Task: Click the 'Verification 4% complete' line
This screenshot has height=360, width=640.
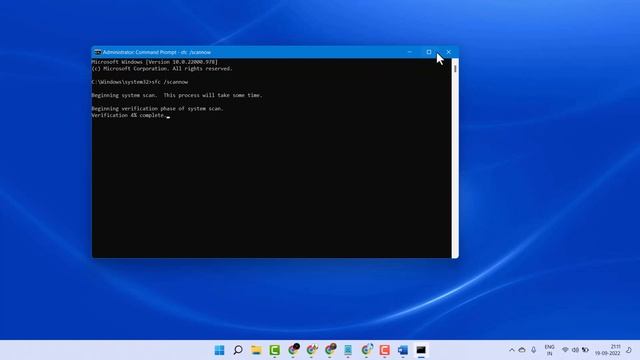Action: pos(129,116)
